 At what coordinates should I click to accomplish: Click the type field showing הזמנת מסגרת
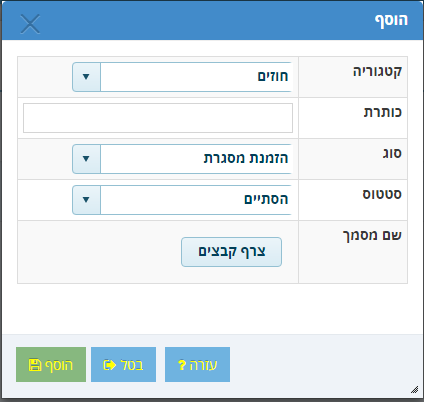point(196,159)
